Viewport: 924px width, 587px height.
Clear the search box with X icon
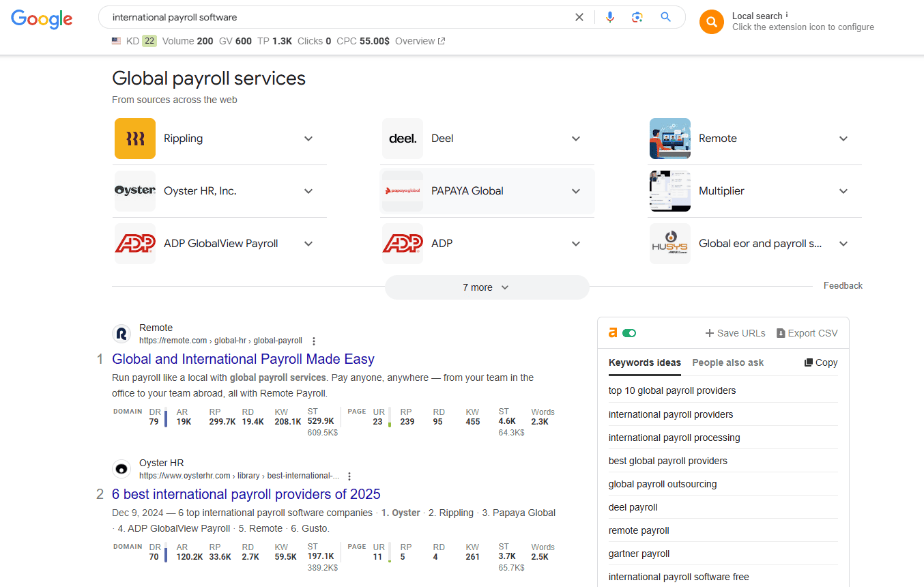click(579, 17)
